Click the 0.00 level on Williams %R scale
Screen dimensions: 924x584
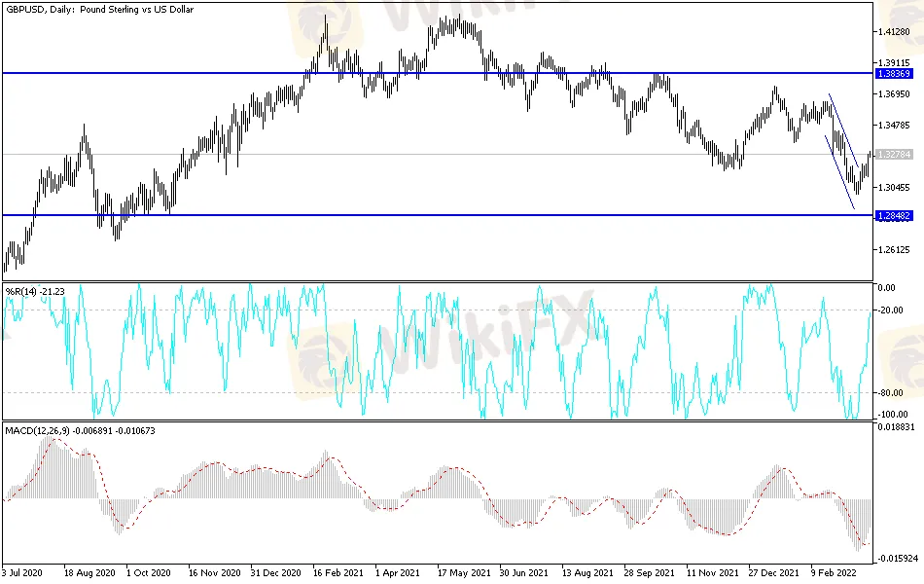pos(887,288)
